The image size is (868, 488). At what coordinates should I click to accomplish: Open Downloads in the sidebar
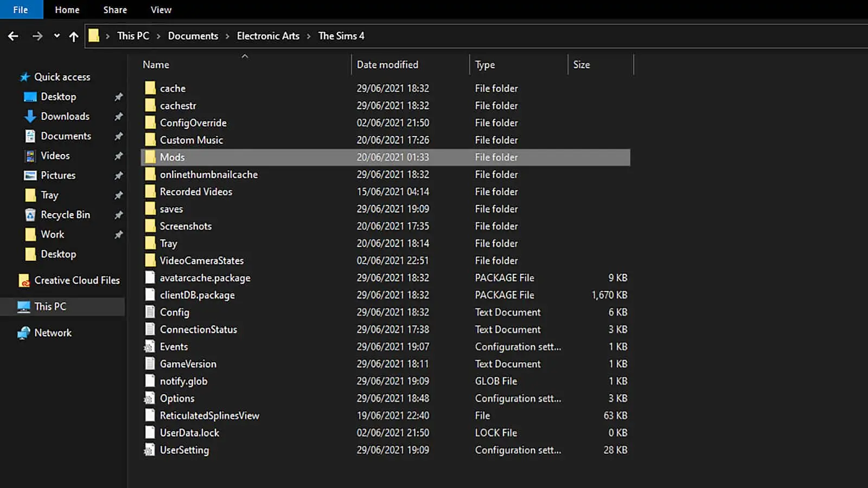65,116
